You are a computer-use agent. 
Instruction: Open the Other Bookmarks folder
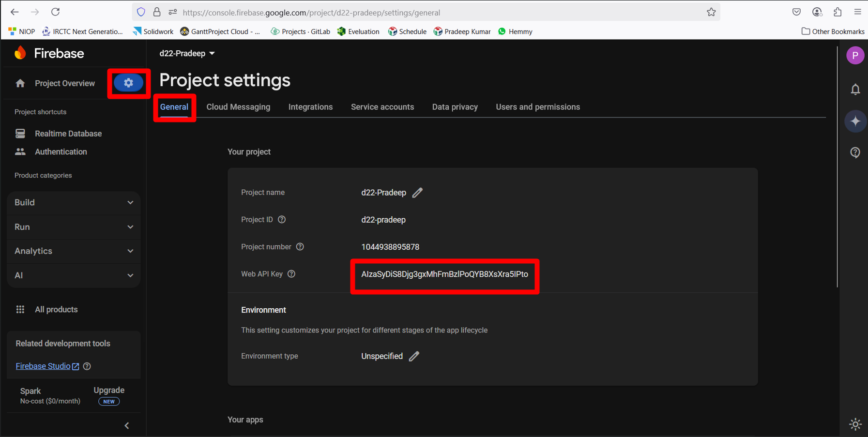click(x=833, y=31)
